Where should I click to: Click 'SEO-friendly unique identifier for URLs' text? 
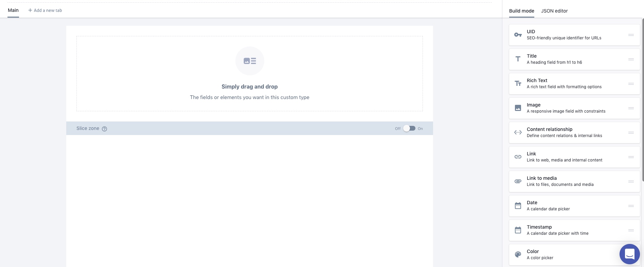click(x=564, y=38)
